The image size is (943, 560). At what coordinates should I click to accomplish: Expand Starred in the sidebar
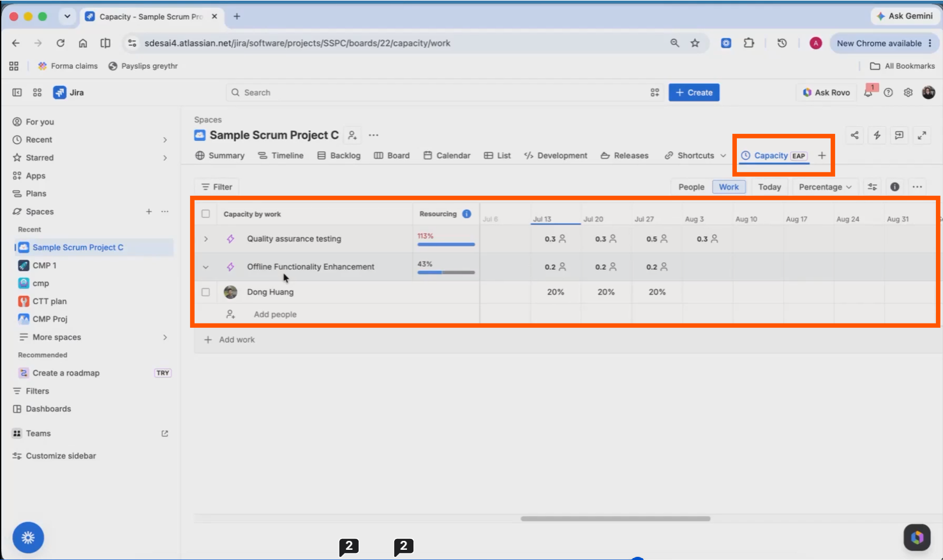tap(165, 158)
